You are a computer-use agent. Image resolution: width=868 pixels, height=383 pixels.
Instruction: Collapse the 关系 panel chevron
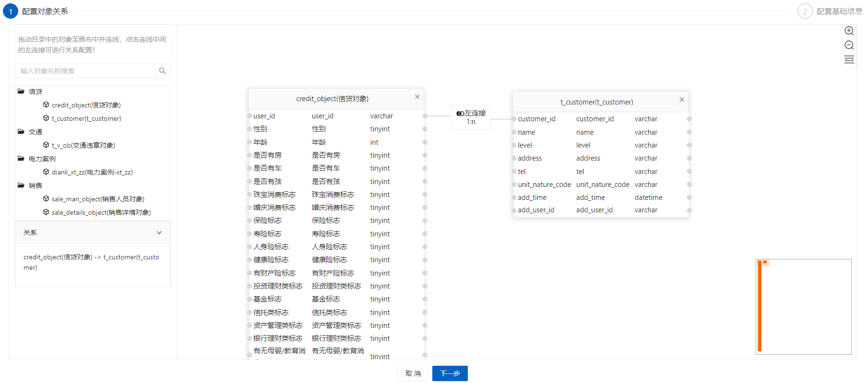tap(159, 232)
